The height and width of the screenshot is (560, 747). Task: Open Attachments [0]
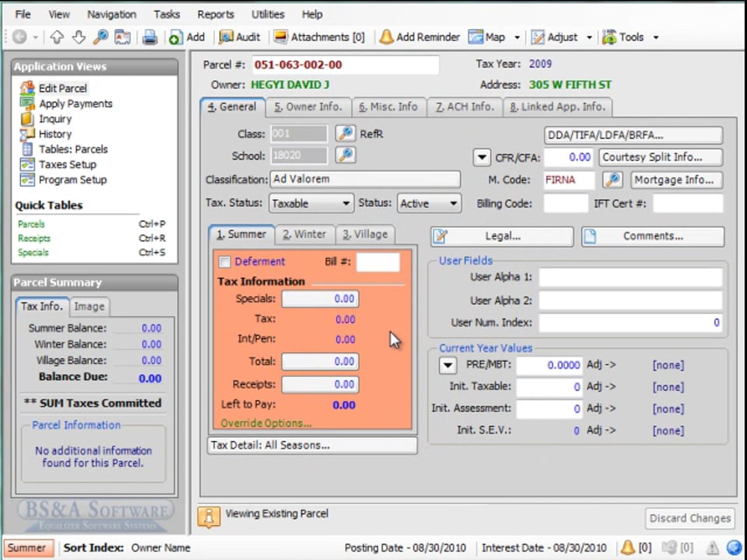(x=319, y=37)
